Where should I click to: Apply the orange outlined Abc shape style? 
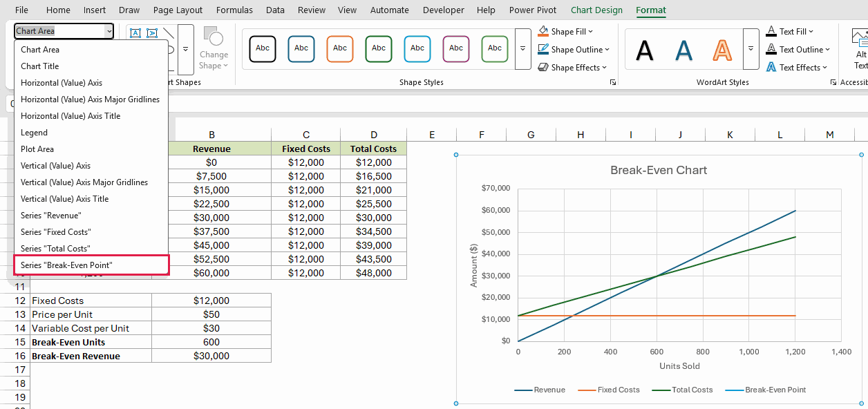pos(340,48)
